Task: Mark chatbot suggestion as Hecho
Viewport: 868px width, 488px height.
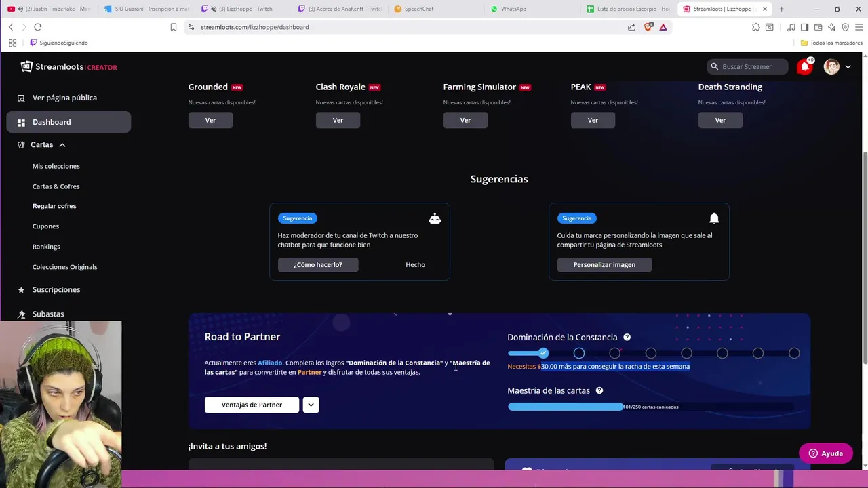Action: point(415,264)
